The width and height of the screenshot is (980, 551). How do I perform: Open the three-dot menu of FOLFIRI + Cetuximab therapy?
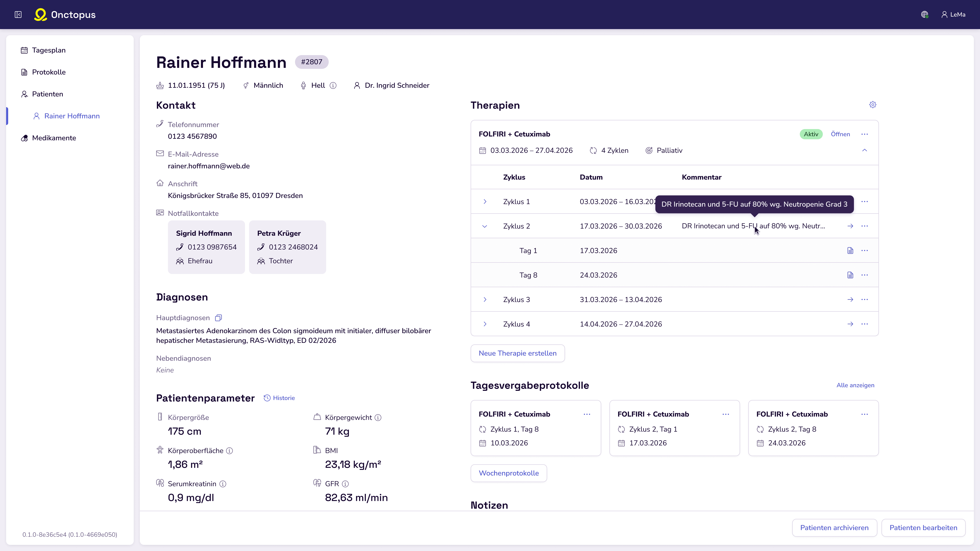[864, 134]
